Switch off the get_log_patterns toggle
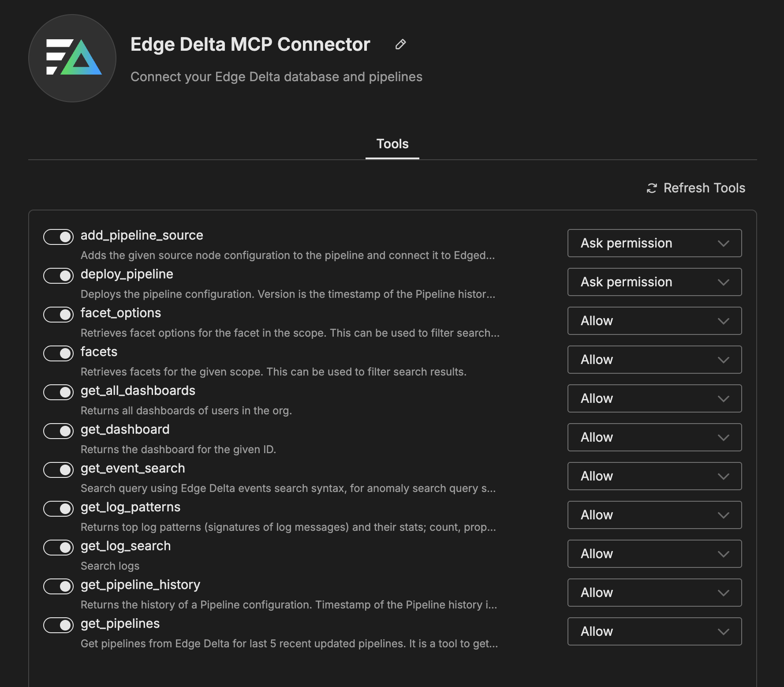The width and height of the screenshot is (784, 687). 58,509
